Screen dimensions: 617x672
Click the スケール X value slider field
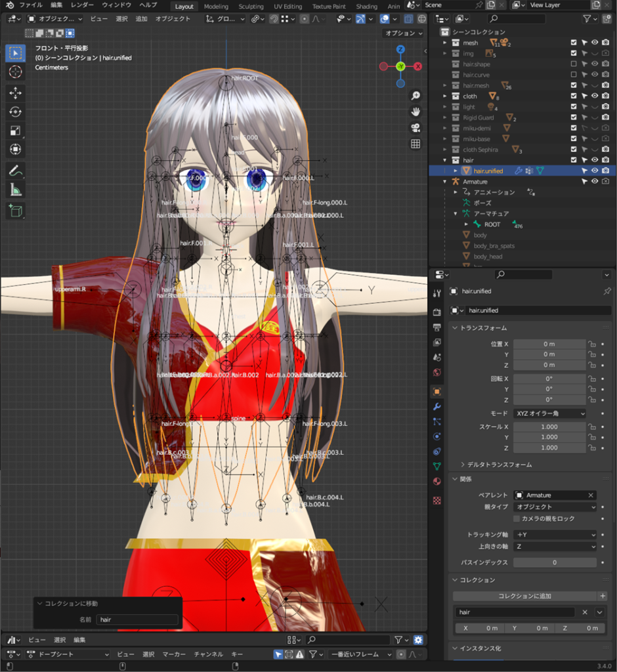point(549,427)
